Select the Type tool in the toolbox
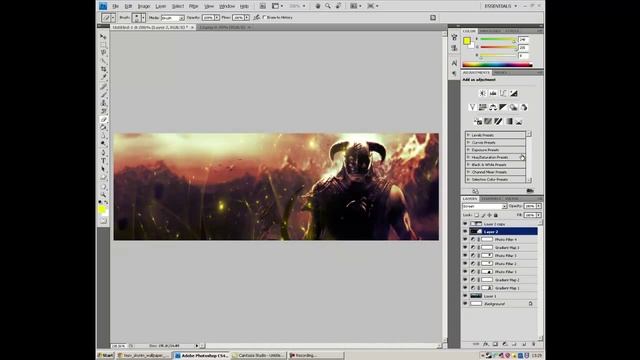This screenshot has height=360, width=640. click(x=103, y=161)
